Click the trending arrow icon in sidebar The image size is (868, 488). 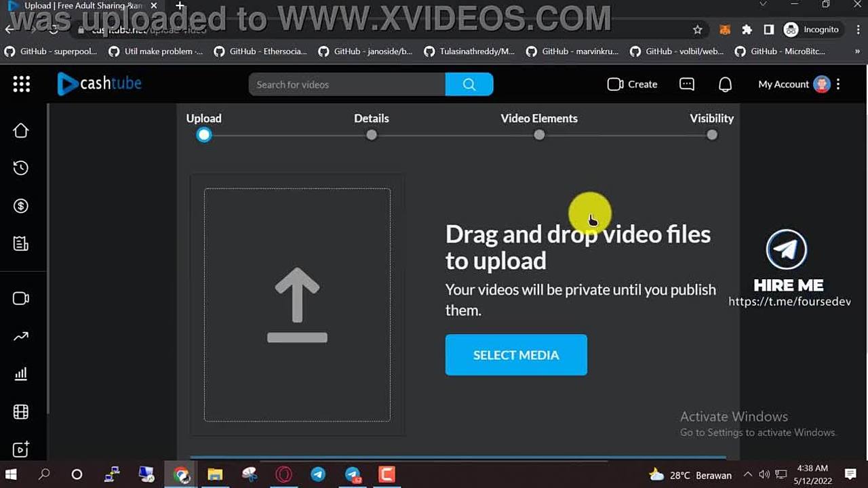coord(21,336)
